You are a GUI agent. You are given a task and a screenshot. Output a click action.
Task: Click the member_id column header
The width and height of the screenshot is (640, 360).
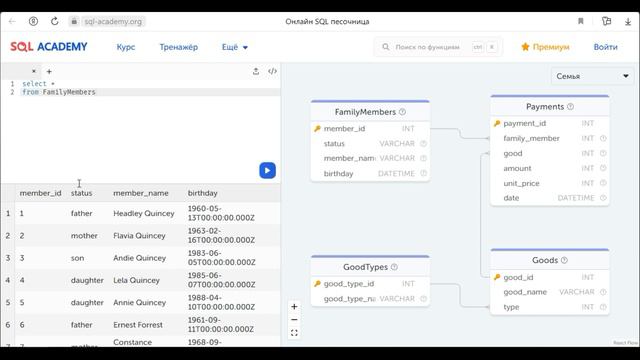point(40,193)
